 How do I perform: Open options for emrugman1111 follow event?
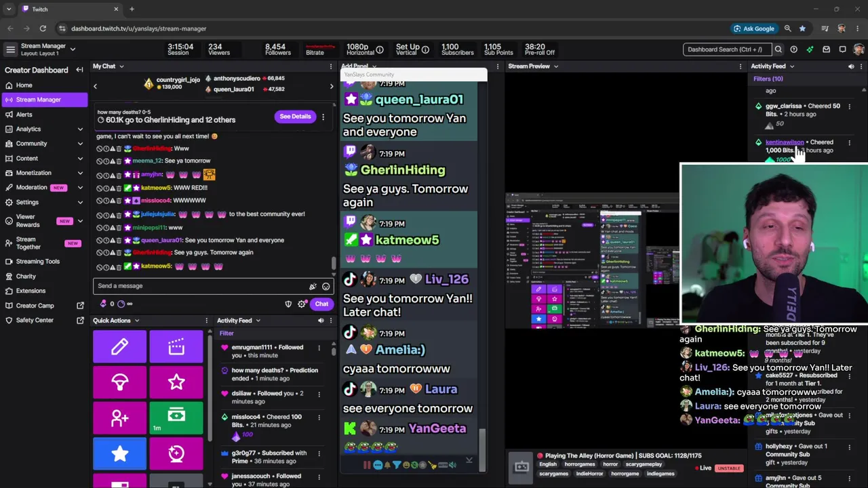319,348
